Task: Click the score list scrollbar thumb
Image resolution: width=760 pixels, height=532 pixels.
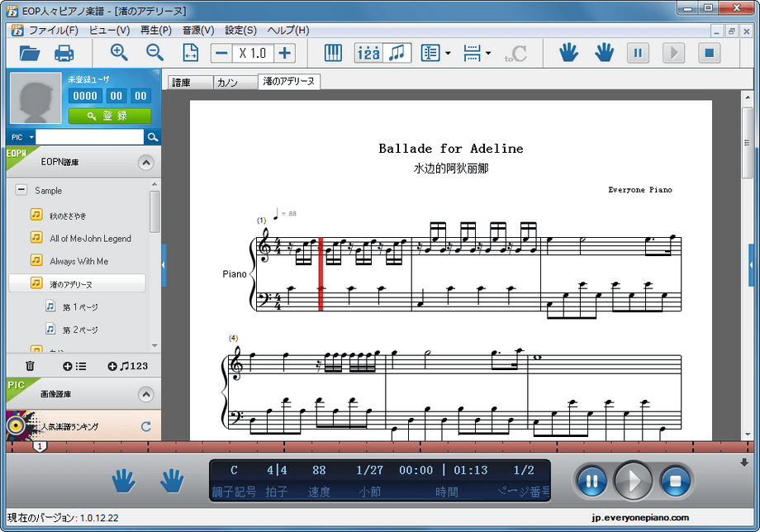Action: 154,211
